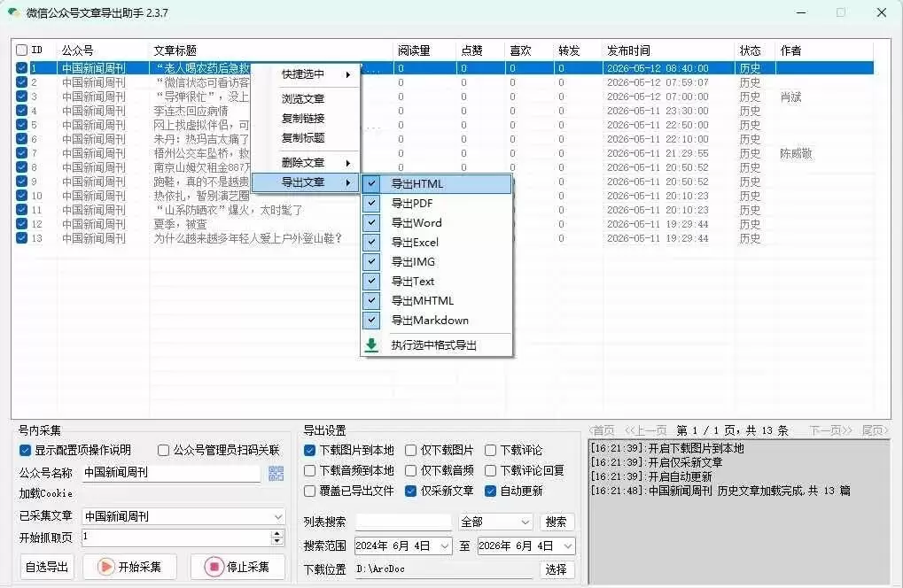This screenshot has width=903, height=588.
Task: Uncheck 仅采新文章 checkbox
Action: pos(410,491)
